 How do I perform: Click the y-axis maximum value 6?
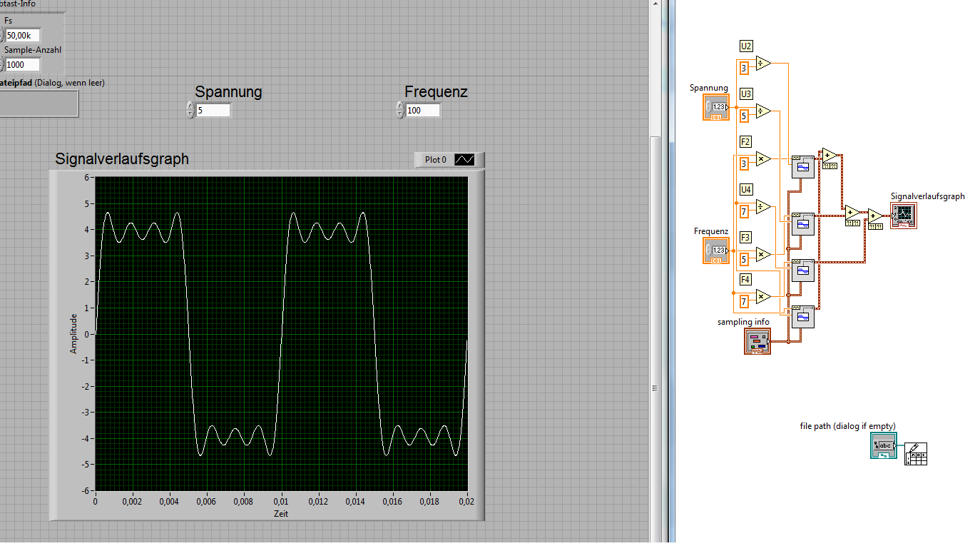(x=86, y=177)
